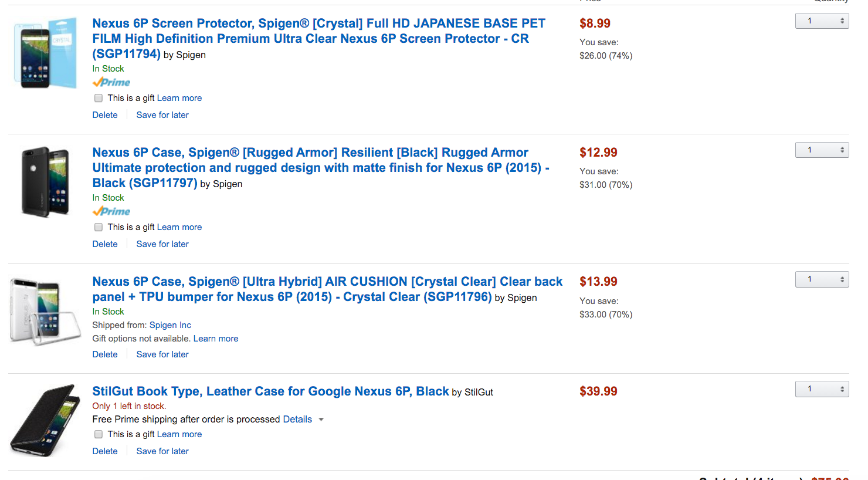Screen dimensions: 868x480
Task: Expand the free Prime shipping Details arrow
Action: (x=321, y=420)
